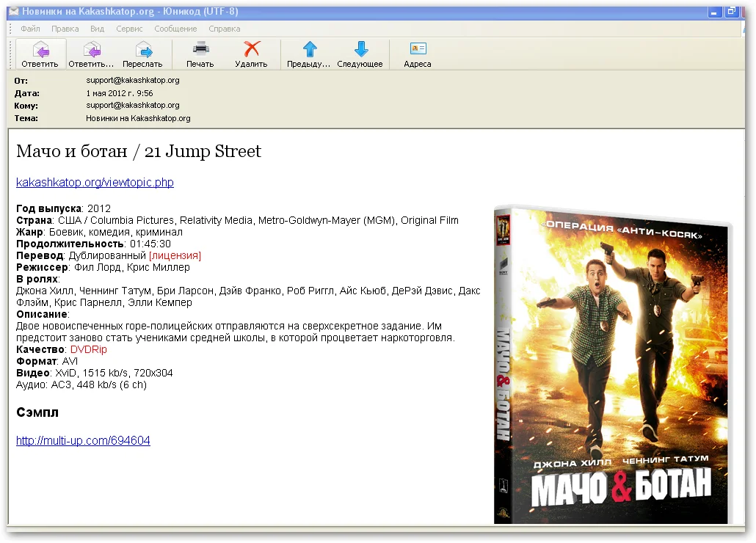The width and height of the screenshot is (756, 543).
Task: Click the Удалить red X icon
Action: click(252, 49)
